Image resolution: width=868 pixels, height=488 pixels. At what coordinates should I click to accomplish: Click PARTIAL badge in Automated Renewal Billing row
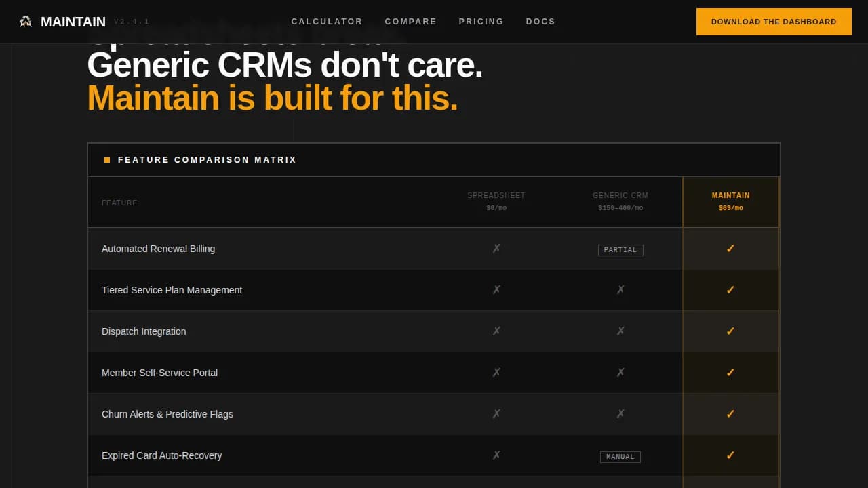coord(620,250)
